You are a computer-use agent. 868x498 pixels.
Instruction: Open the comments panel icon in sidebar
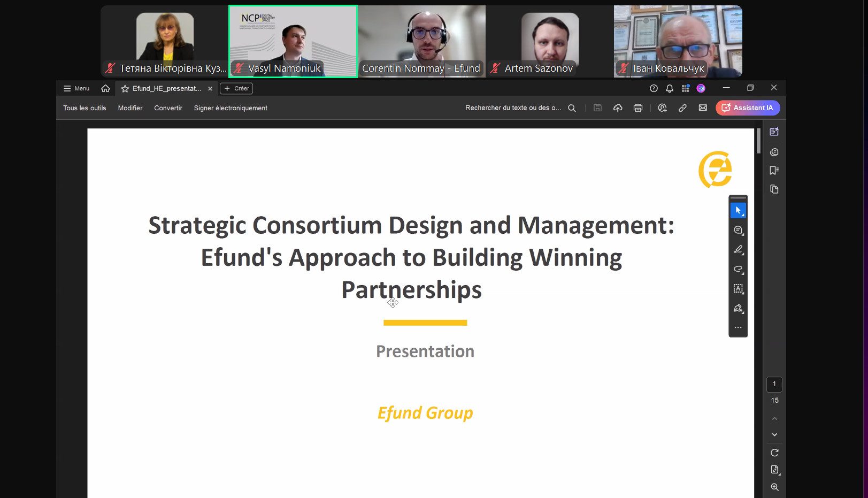[774, 152]
